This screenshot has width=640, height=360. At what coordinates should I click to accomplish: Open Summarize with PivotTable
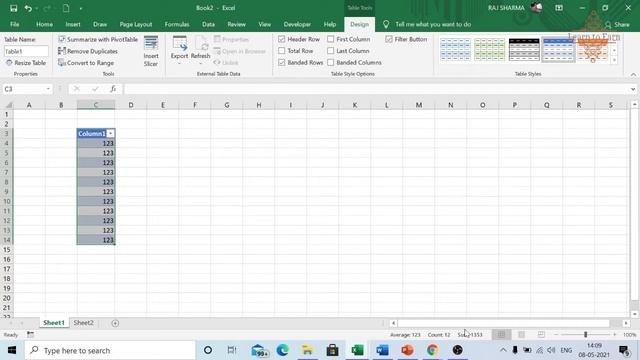[98, 40]
